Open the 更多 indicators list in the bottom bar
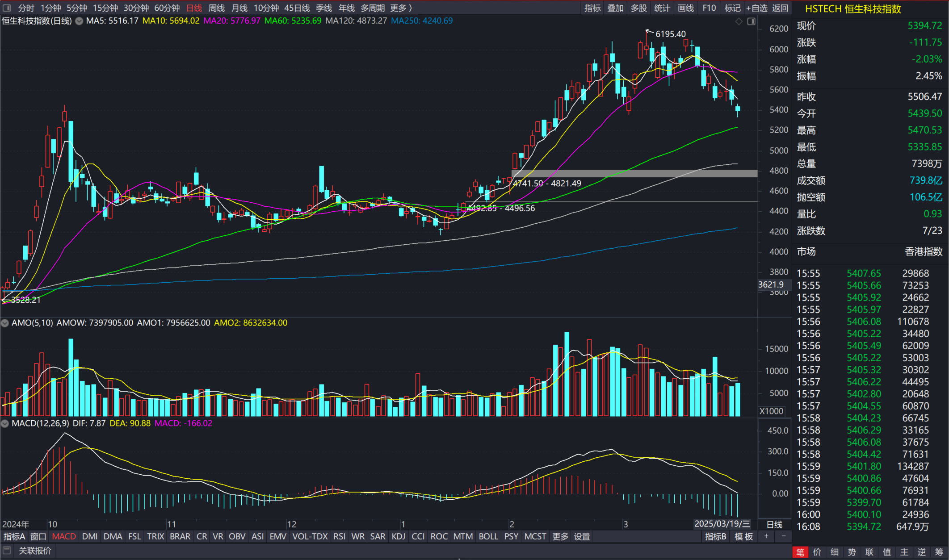Viewport: 949px width, 560px height. tap(560, 536)
